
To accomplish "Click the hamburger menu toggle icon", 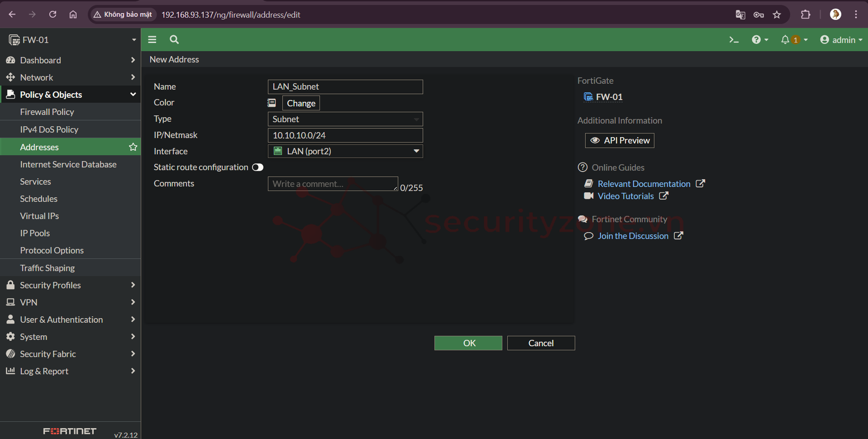I will click(152, 40).
